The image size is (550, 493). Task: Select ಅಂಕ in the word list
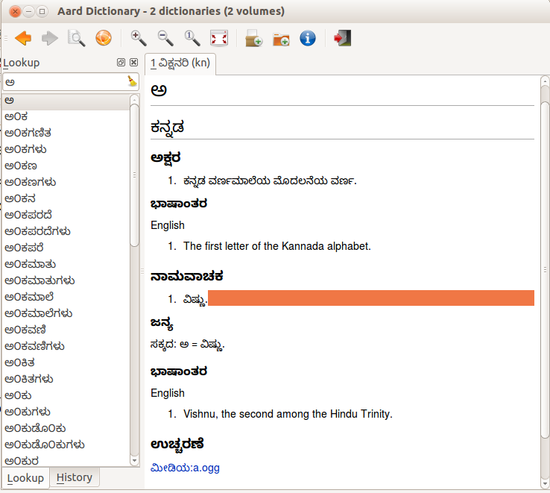pyautogui.click(x=66, y=116)
